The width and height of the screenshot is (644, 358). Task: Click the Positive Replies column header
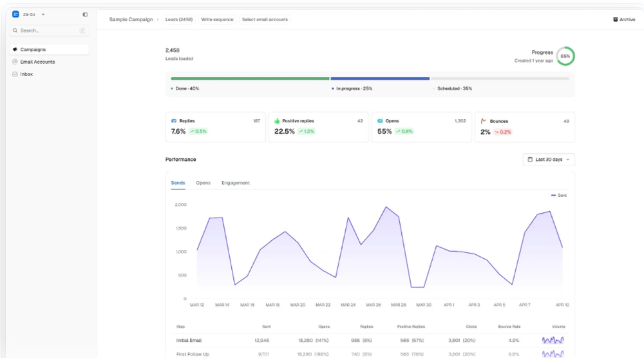point(411,326)
